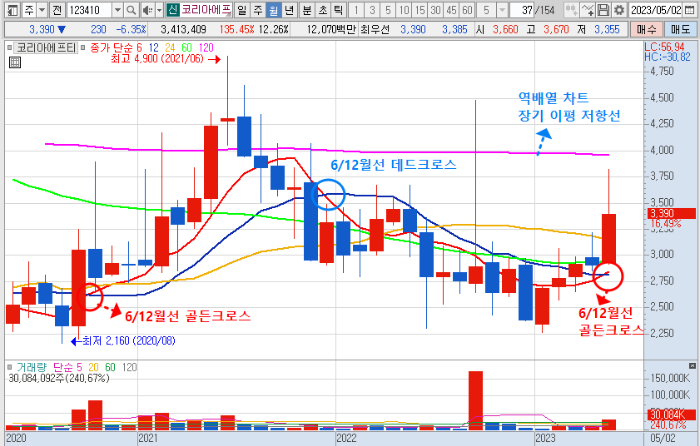The width and height of the screenshot is (700, 446).
Task: Select the 월 monthly chart period
Action: click(x=273, y=10)
